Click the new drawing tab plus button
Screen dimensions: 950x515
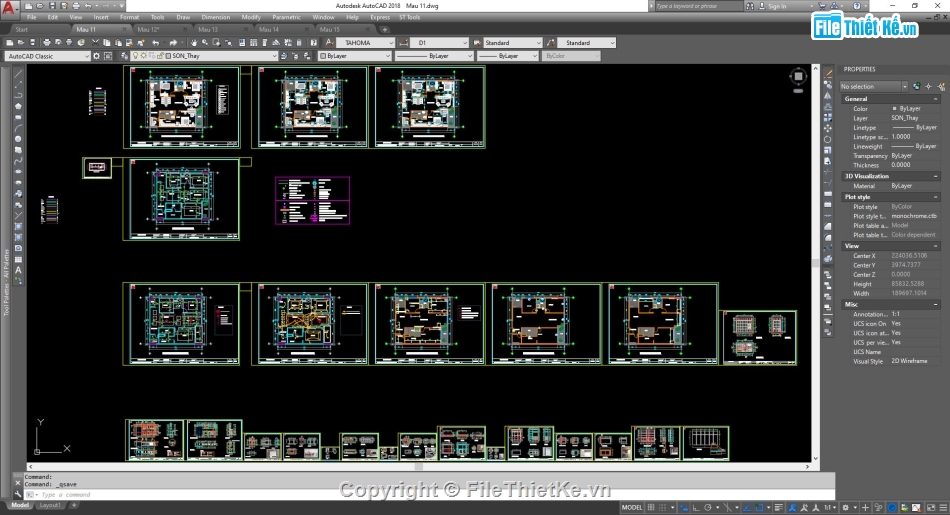pyautogui.click(x=384, y=29)
